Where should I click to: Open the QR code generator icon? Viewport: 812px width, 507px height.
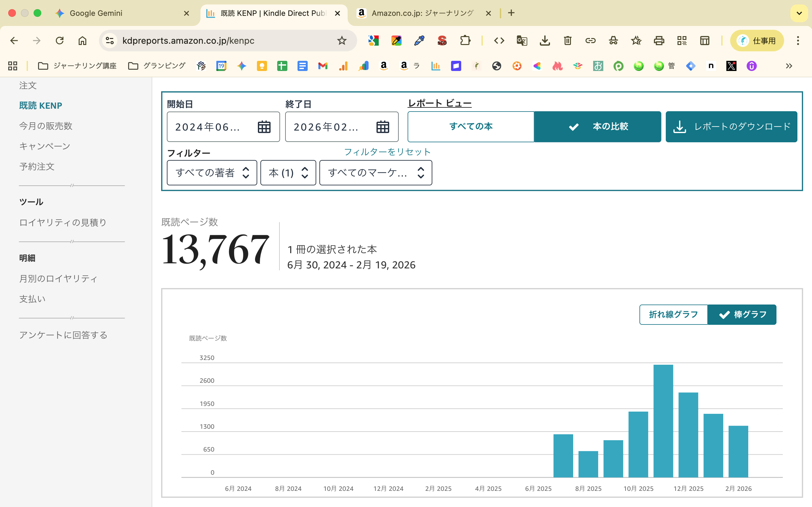coord(681,41)
